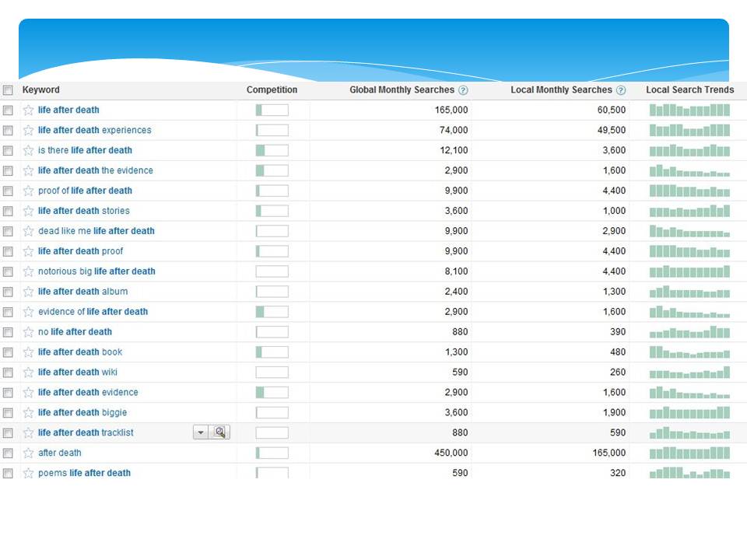Open 'is there life after death' keyword link
The height and width of the screenshot is (560, 747).
(85, 150)
